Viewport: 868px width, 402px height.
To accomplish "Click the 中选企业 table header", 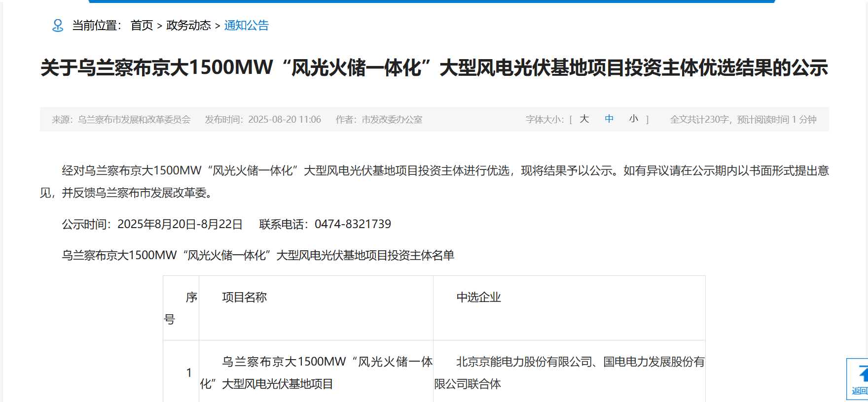I will tap(478, 297).
